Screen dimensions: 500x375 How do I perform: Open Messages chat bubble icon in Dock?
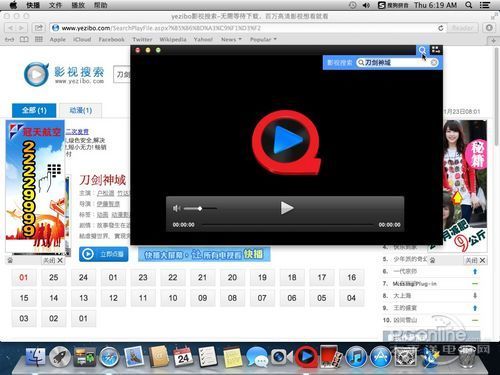(257, 357)
